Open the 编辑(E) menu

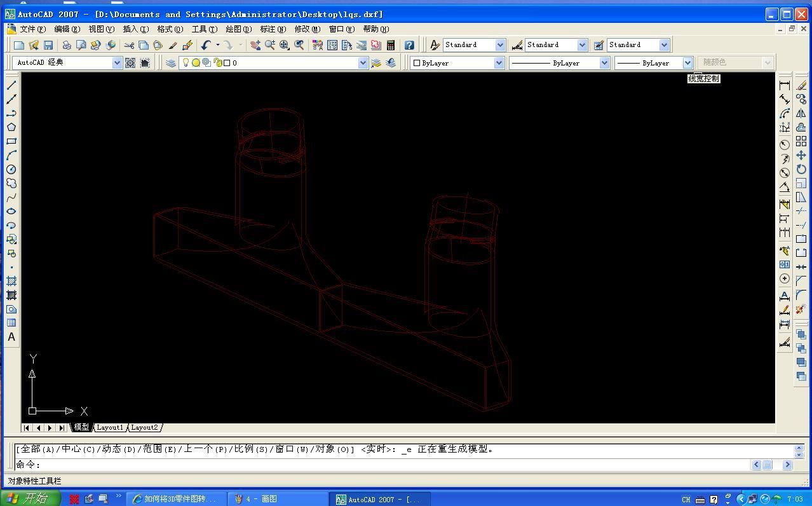(67, 29)
